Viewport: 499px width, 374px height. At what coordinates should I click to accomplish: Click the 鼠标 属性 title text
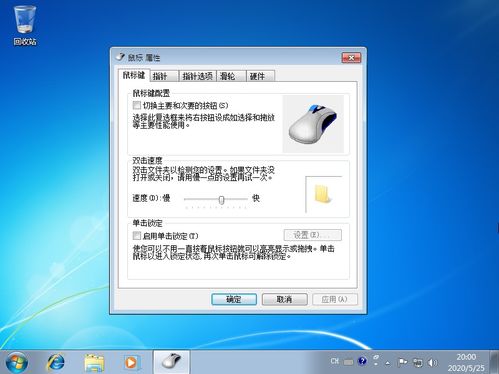tap(144, 57)
